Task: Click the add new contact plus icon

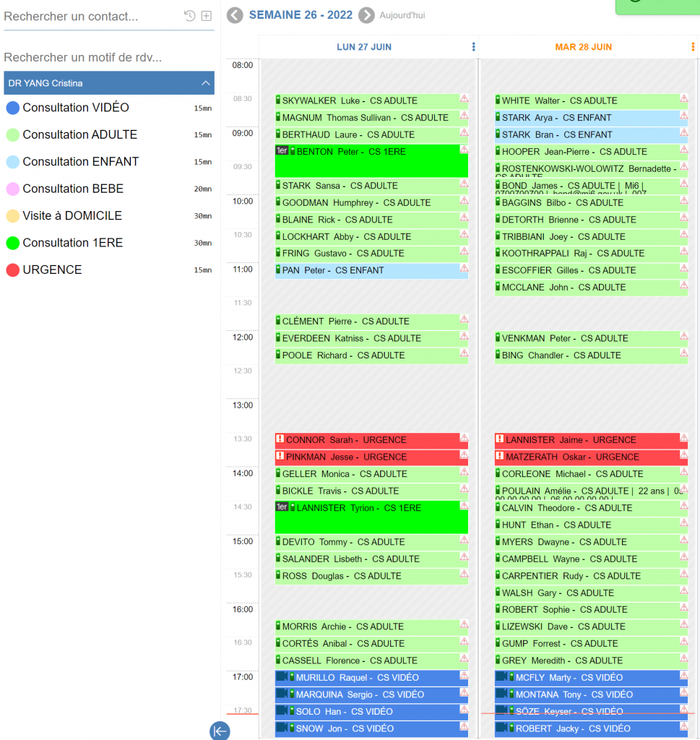Action: tap(207, 16)
